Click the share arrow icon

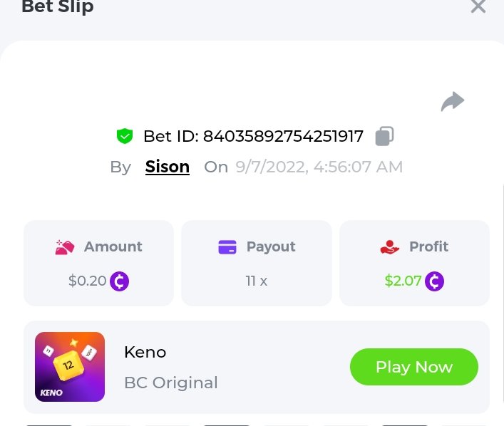pos(453,102)
